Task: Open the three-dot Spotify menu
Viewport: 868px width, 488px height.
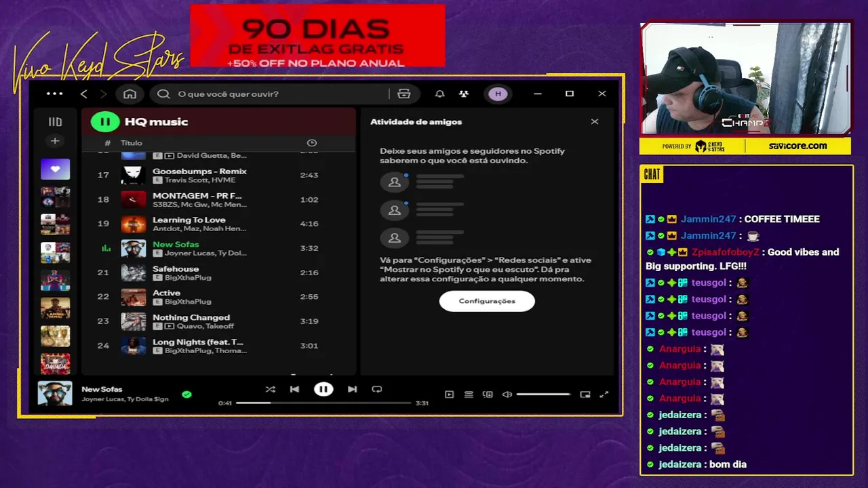Action: [x=54, y=94]
